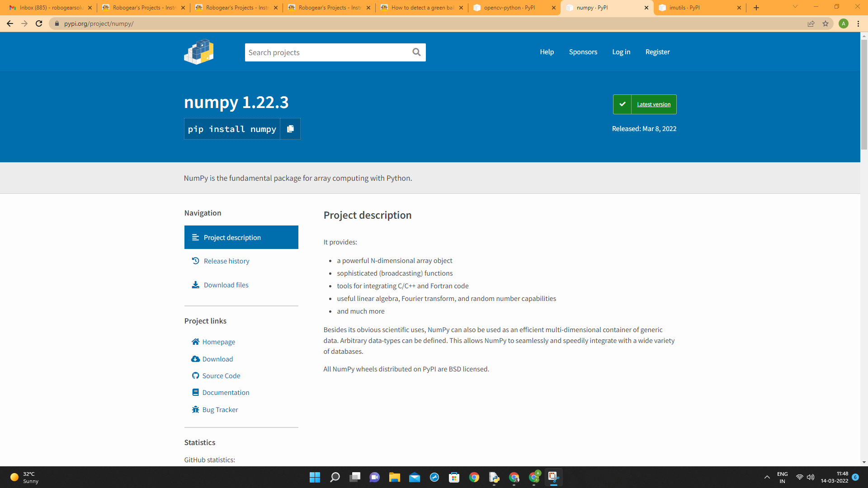This screenshot has width=868, height=488.
Task: Switch to the opencv-python PyPI tab
Action: pyautogui.click(x=509, y=8)
